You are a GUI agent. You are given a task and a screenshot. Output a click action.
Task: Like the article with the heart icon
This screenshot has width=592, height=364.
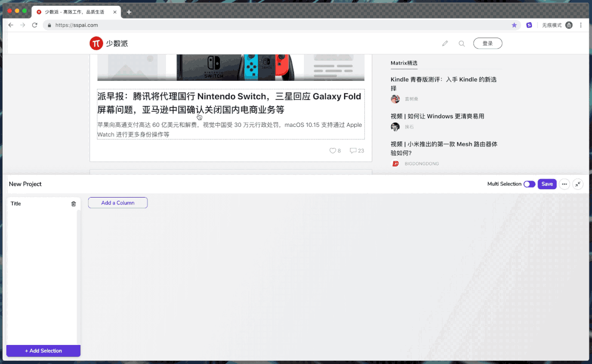point(332,151)
